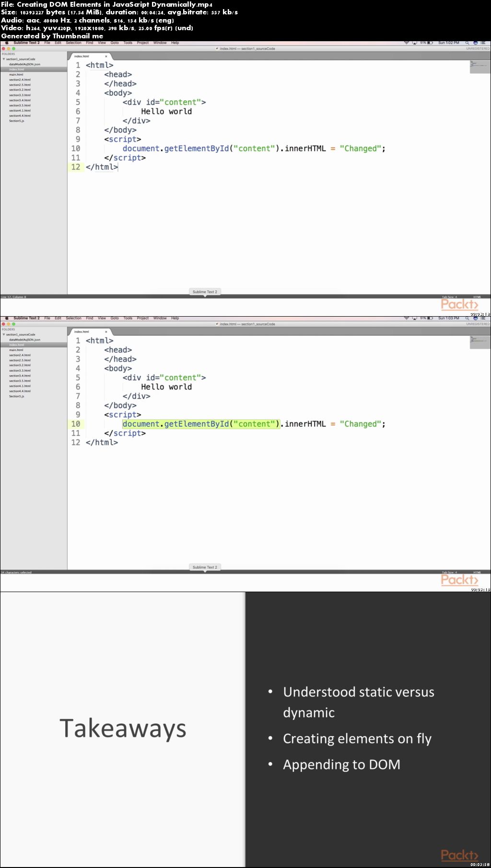Open Tools menu in 1:03 PM frame
The width and height of the screenshot is (491, 868).
(128, 318)
